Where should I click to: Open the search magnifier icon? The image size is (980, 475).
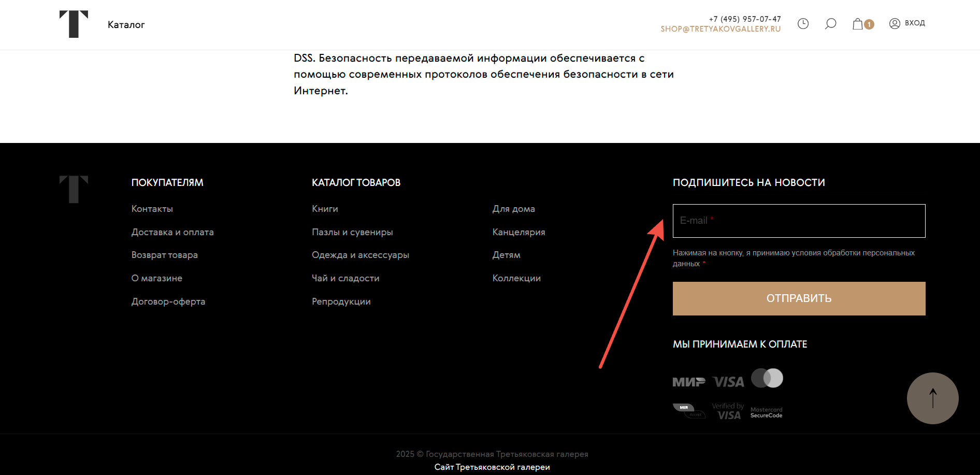pyautogui.click(x=830, y=24)
